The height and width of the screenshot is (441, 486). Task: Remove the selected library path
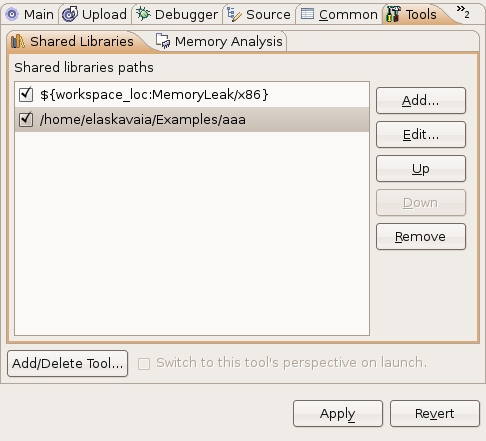(x=421, y=237)
